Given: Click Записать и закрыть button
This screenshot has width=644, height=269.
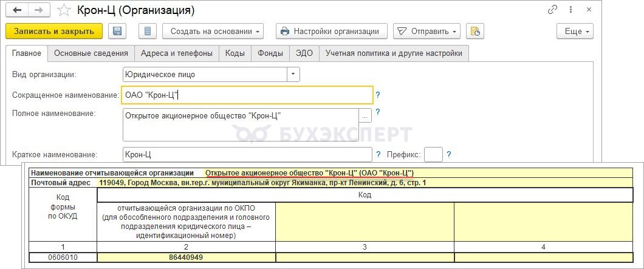Looking at the screenshot, I should pos(54,31).
